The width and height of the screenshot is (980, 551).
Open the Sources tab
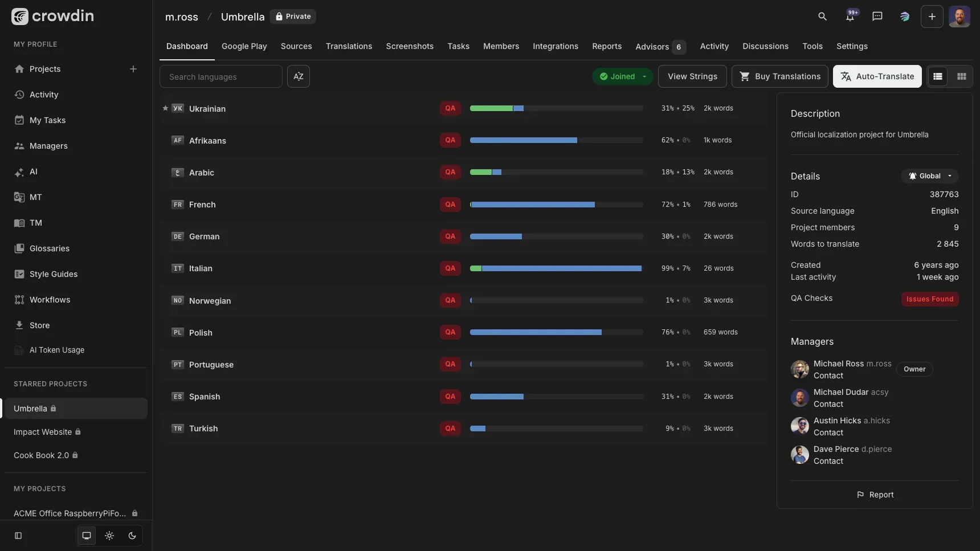click(x=296, y=46)
